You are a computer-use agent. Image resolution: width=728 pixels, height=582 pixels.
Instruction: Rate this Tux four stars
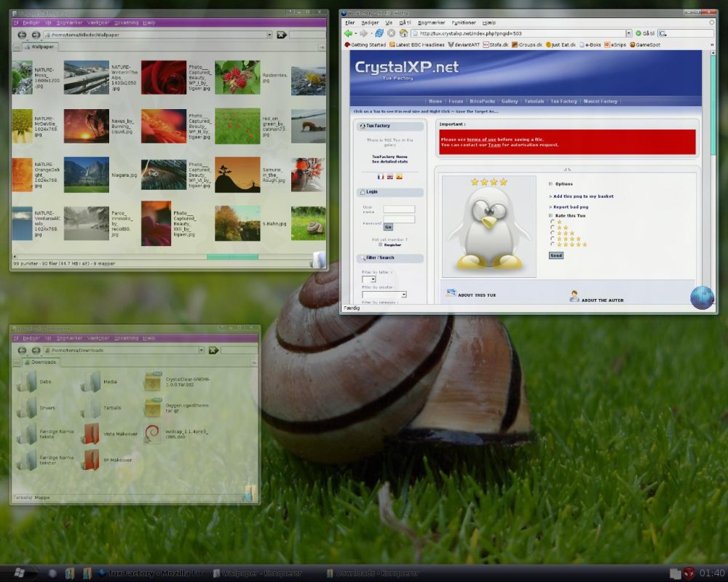(553, 239)
